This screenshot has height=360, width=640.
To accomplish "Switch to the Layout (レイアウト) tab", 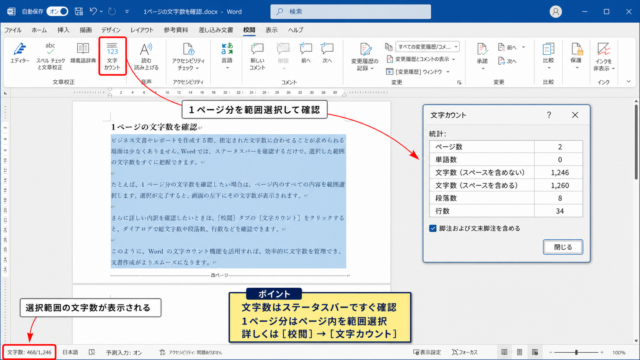I will pos(142,30).
